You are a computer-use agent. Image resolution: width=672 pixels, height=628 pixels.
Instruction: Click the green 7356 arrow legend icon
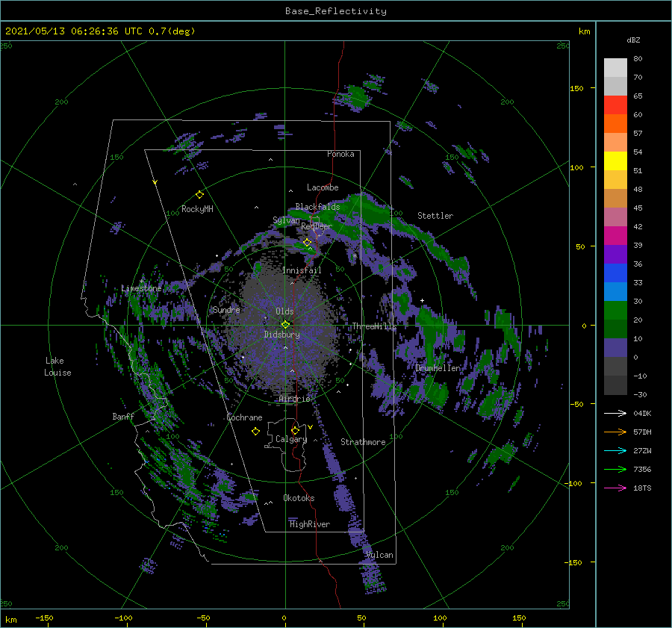pyautogui.click(x=615, y=470)
